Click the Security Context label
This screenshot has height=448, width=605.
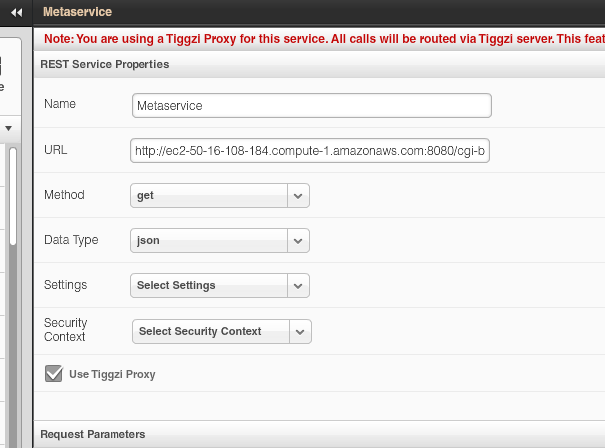pos(66,330)
